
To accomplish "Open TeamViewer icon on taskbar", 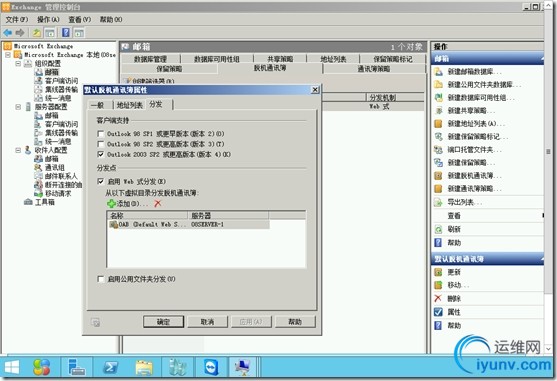I will pos(211,367).
